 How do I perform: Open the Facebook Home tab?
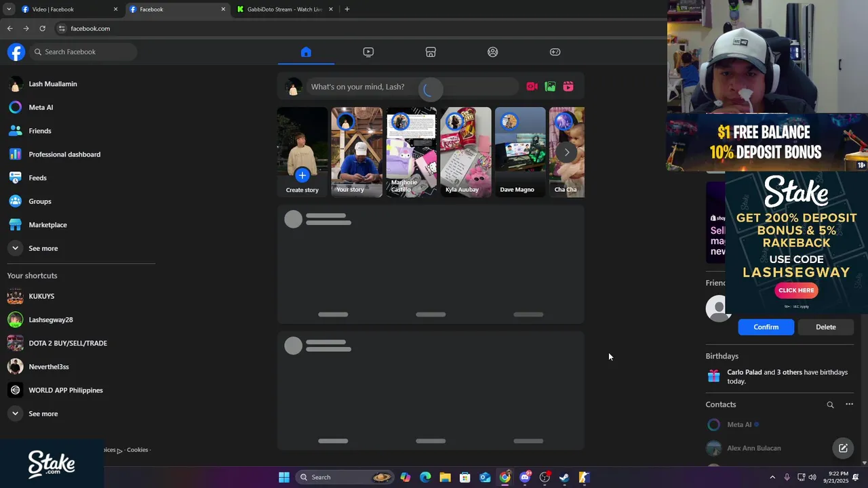(306, 52)
